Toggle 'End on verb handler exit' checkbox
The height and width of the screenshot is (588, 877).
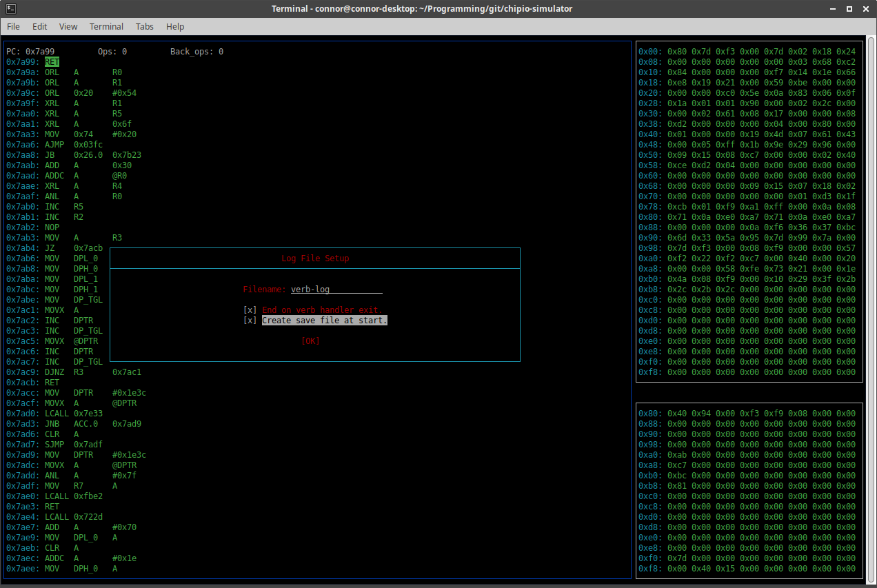250,310
